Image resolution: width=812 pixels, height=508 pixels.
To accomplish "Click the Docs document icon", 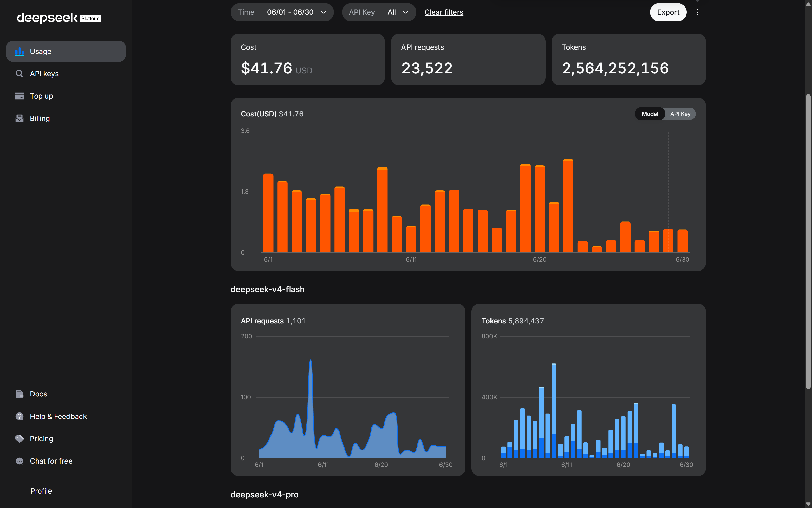I will (20, 394).
